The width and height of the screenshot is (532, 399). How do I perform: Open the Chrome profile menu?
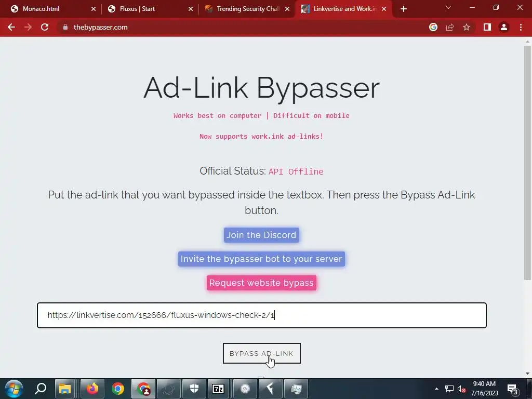click(x=504, y=27)
